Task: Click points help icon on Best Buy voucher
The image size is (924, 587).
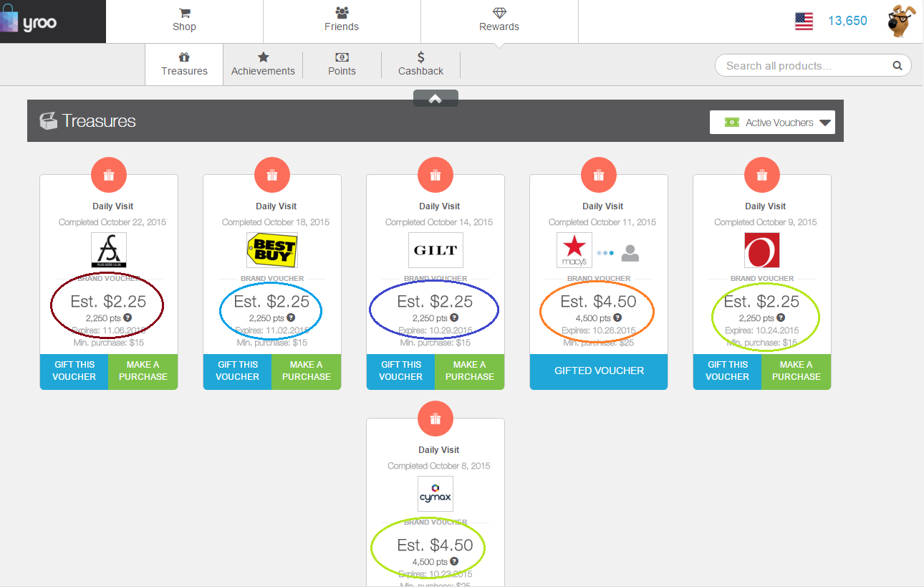Action: 291,318
